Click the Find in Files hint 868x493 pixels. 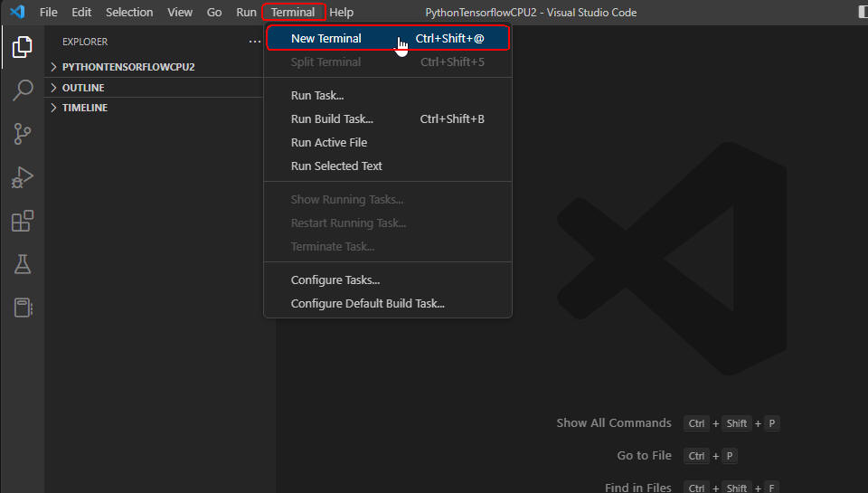tap(637, 487)
